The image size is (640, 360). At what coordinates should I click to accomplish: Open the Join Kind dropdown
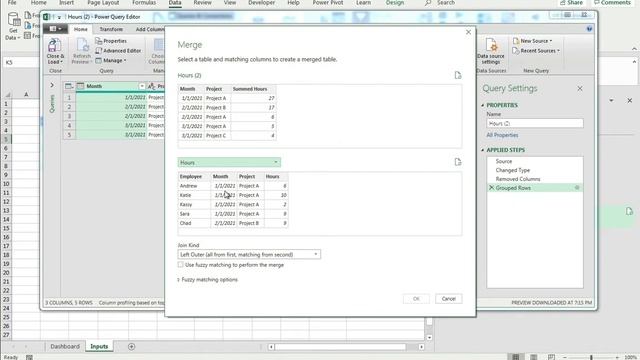pos(249,255)
